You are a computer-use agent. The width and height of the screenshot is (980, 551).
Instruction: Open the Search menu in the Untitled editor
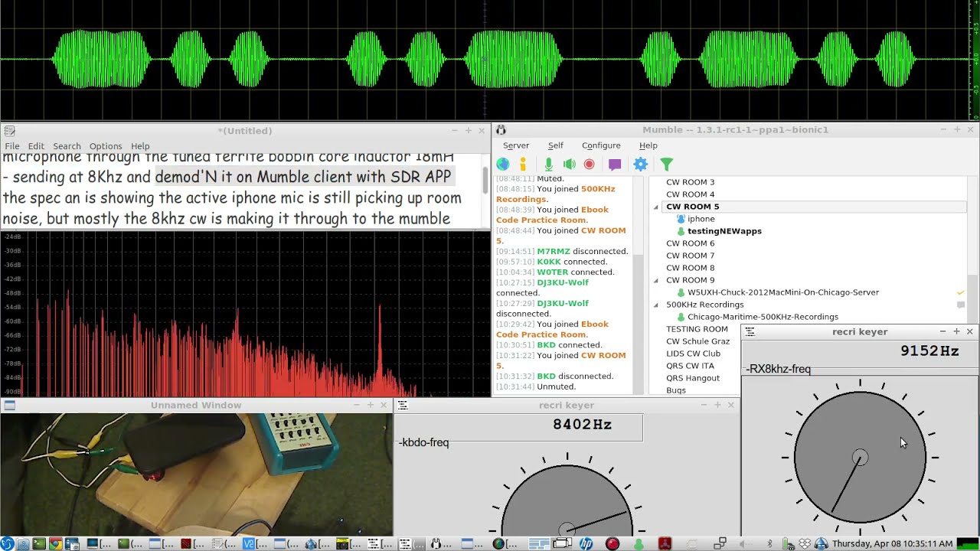(67, 146)
